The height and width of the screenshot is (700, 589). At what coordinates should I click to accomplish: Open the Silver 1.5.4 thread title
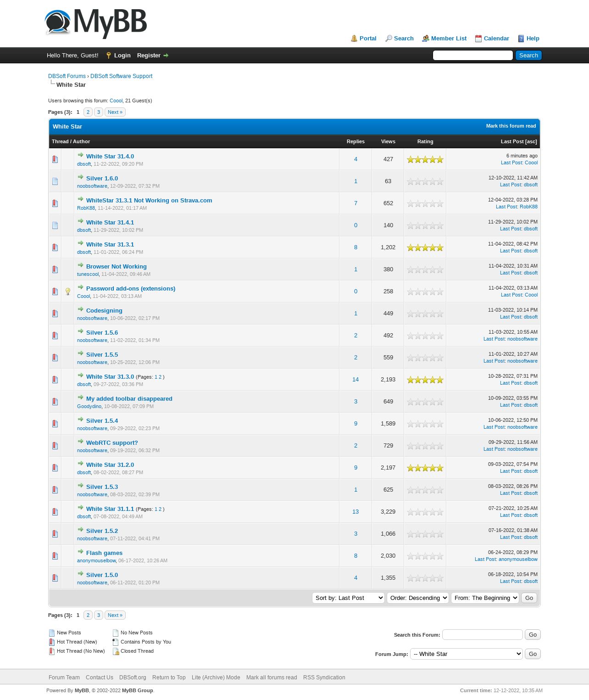point(102,421)
